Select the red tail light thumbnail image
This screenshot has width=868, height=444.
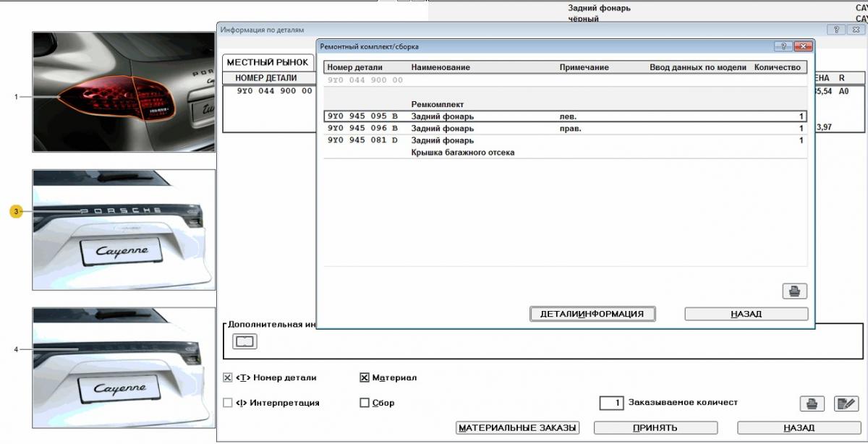[123, 91]
